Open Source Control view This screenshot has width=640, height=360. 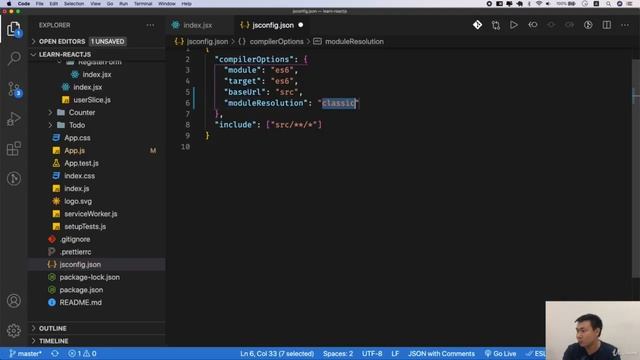click(14, 89)
